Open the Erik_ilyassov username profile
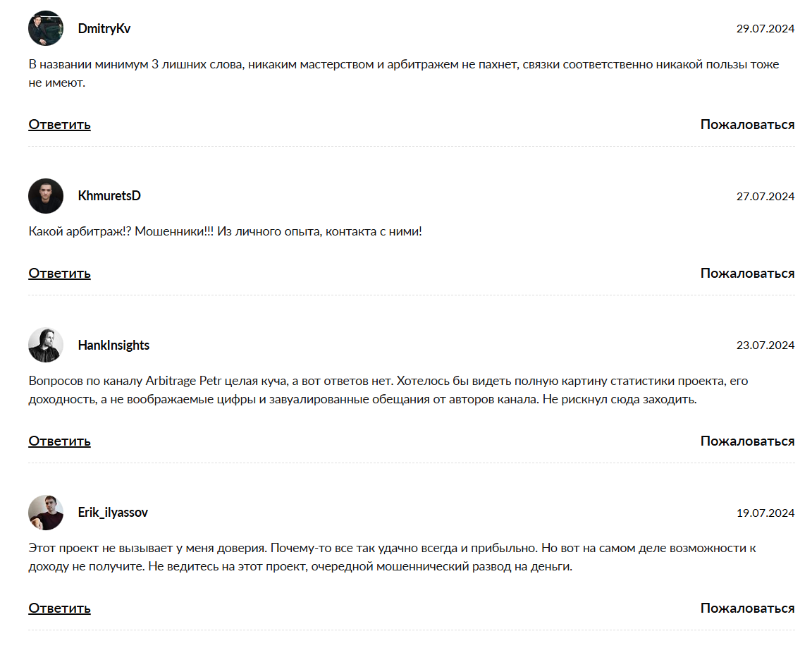The image size is (812, 648). [113, 513]
